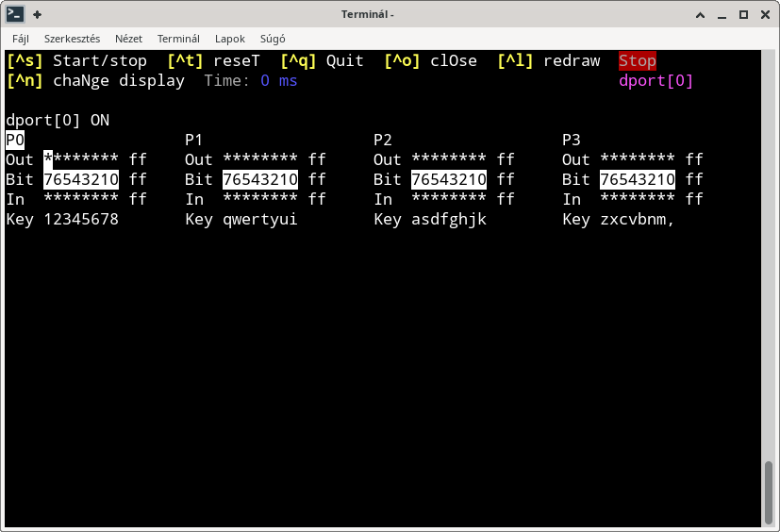Click the P3 In asterisk row

638,200
